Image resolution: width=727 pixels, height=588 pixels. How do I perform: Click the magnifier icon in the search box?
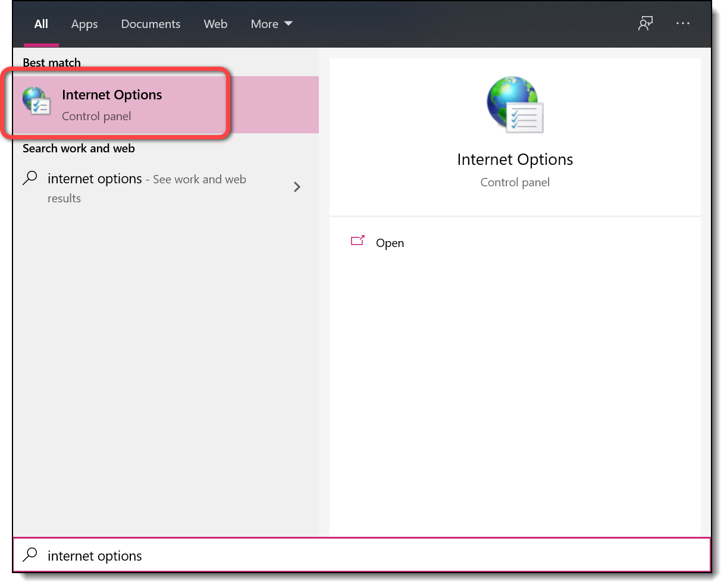point(30,555)
